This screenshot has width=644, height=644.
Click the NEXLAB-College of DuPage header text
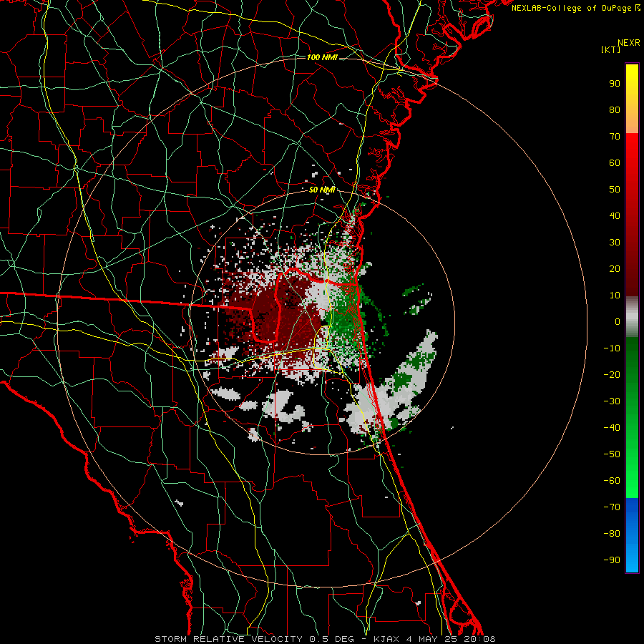click(575, 8)
